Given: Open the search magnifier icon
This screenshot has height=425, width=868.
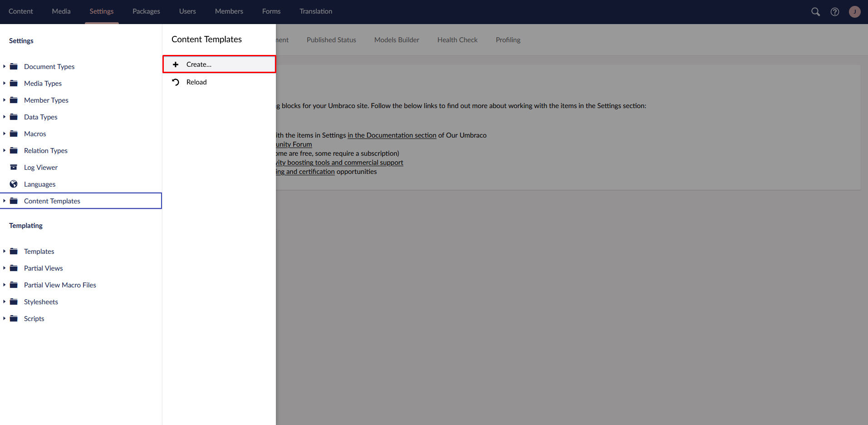Looking at the screenshot, I should [815, 12].
